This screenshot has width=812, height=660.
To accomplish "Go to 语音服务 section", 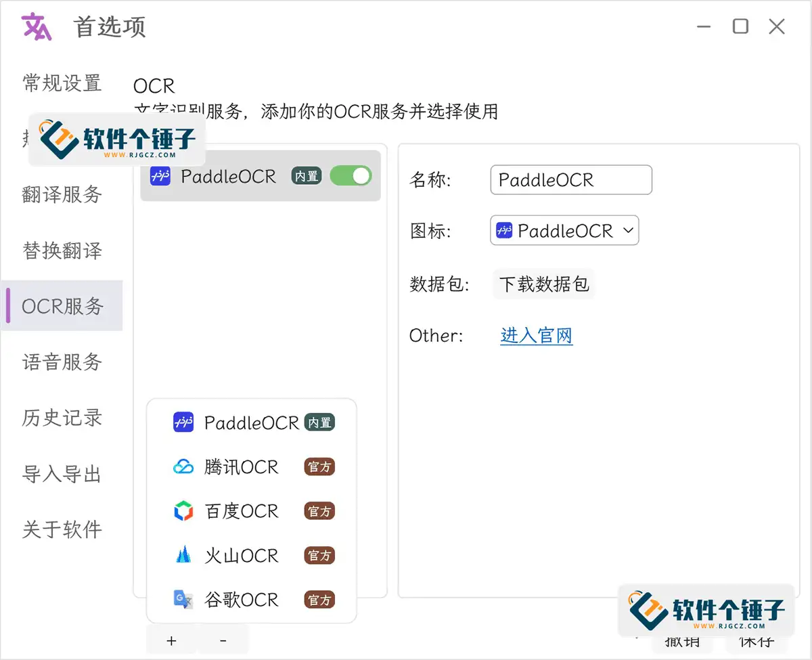I will [62, 362].
